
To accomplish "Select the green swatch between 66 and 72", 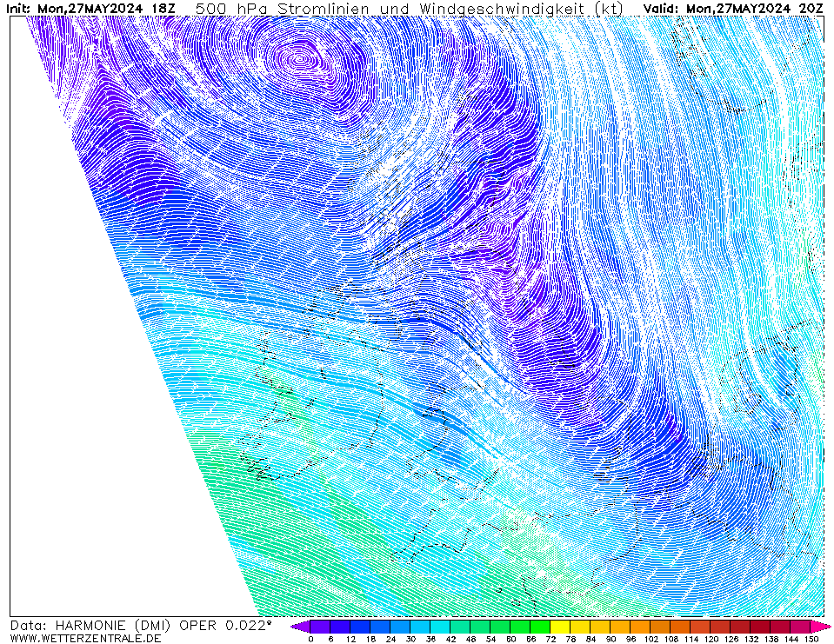I will pos(540,627).
